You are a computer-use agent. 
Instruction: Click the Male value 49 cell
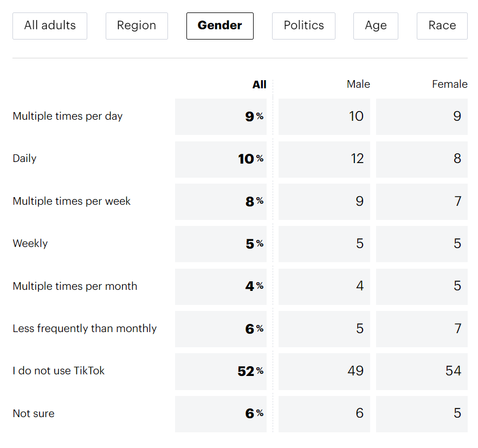pyautogui.click(x=324, y=371)
